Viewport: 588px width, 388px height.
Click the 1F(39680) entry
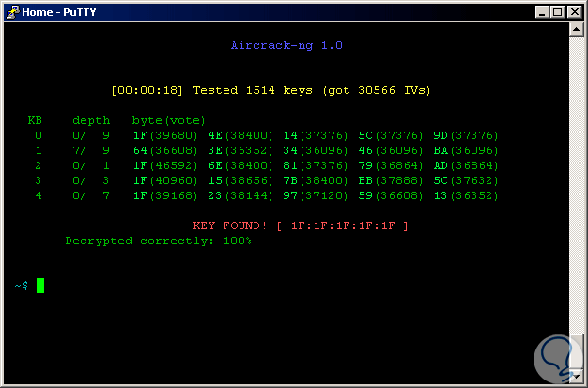[165, 135]
